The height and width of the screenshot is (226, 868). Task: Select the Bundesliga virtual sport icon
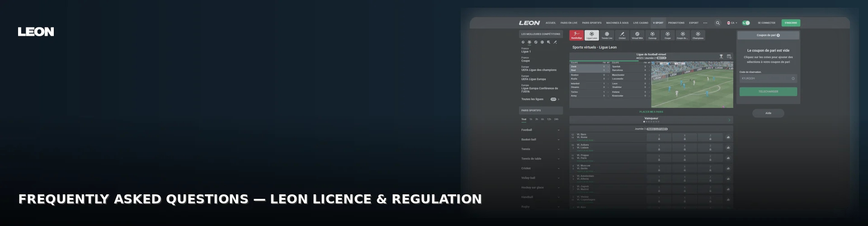pyautogui.click(x=576, y=35)
